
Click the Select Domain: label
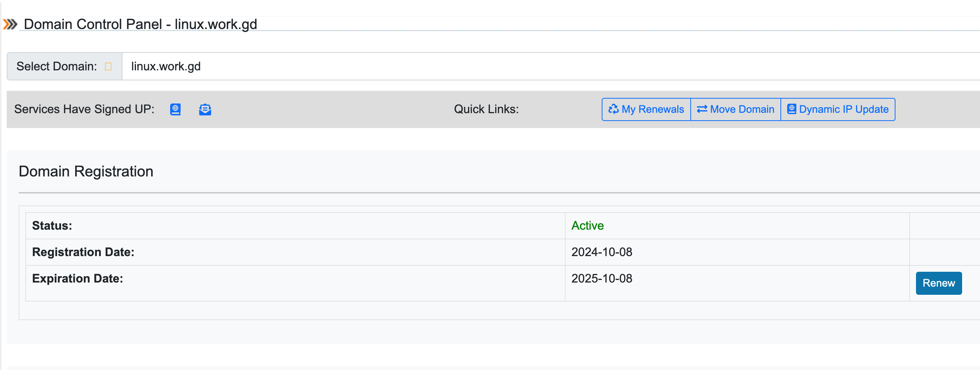point(56,67)
